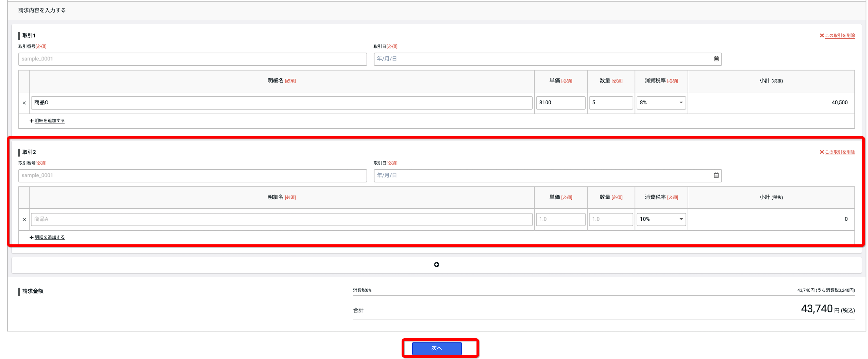Click the 次へ button
The height and width of the screenshot is (359, 868).
tap(437, 348)
